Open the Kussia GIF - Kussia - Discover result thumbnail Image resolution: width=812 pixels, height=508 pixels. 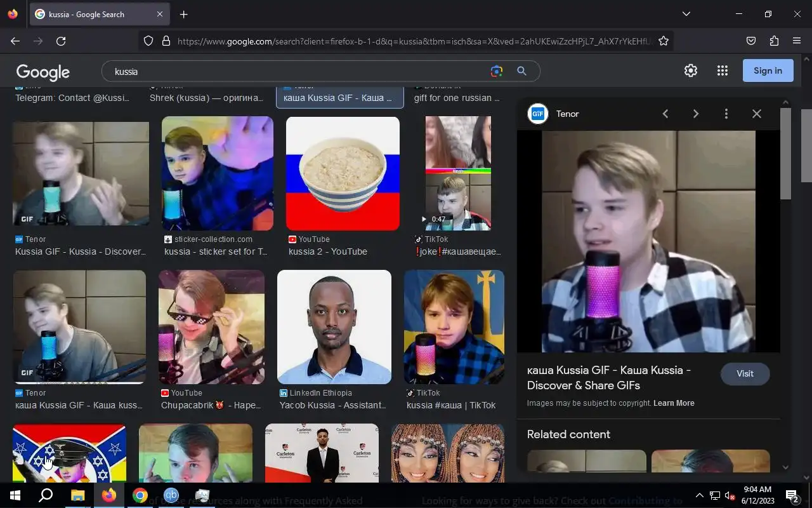click(81, 173)
